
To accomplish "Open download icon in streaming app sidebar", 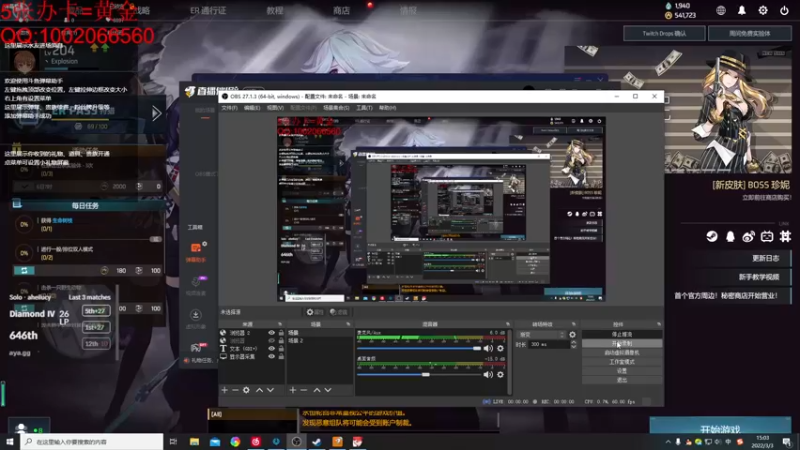I will coord(195,315).
